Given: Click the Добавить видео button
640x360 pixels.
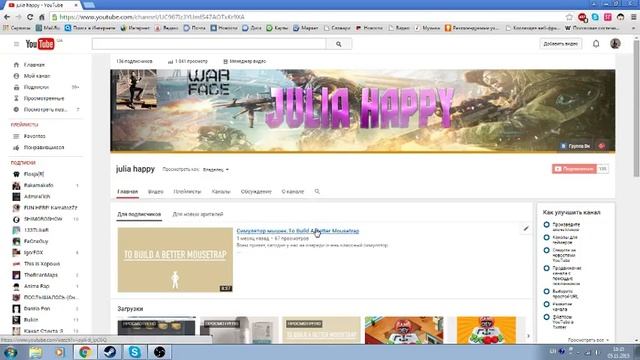Looking at the screenshot, I should pos(560,44).
